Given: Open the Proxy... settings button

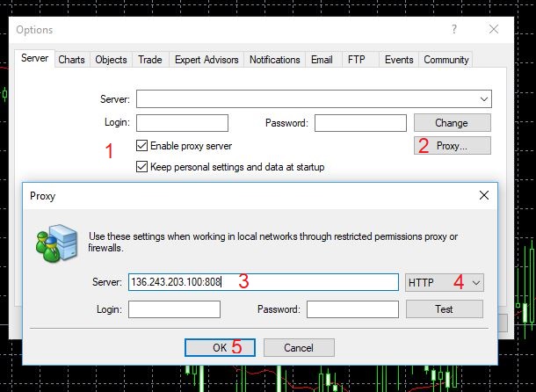Looking at the screenshot, I should point(453,146).
